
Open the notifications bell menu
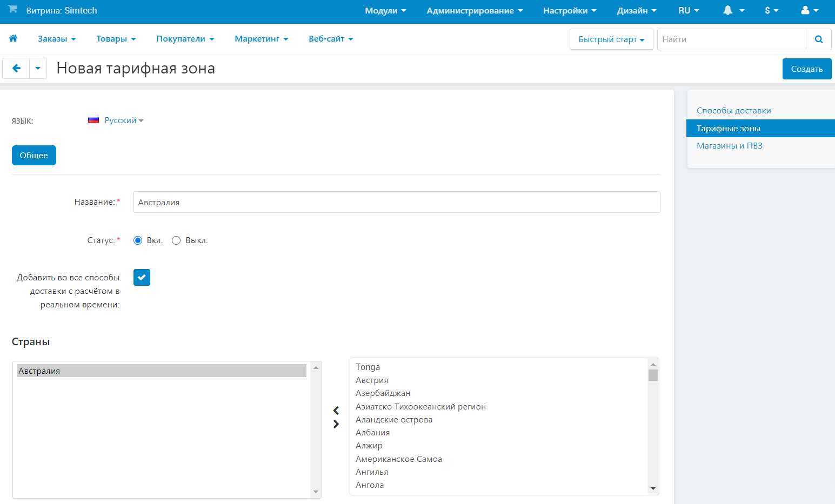coord(733,11)
